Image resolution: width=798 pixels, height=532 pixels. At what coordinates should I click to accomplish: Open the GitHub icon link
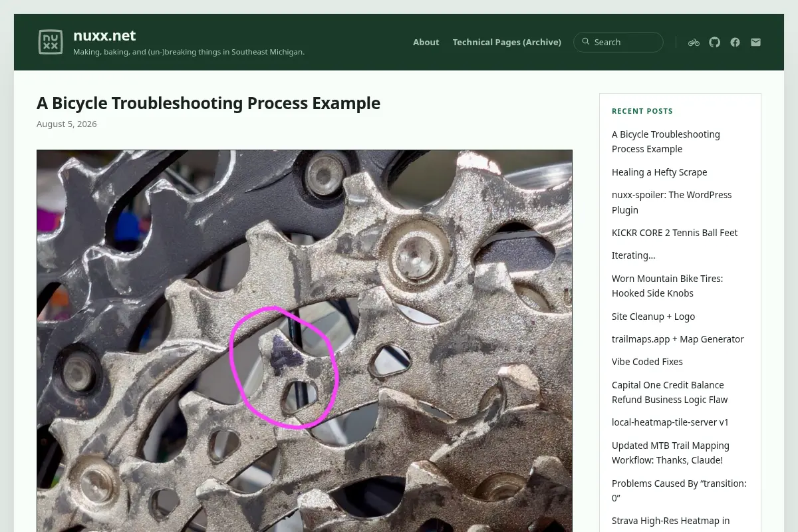714,42
